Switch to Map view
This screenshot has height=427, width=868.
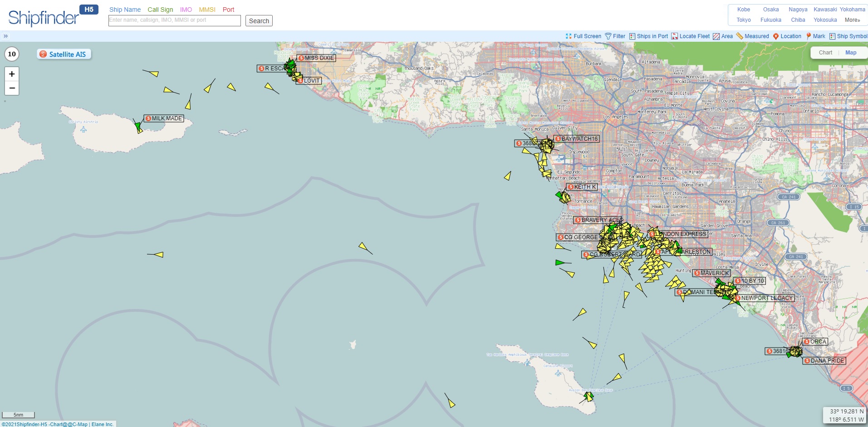coord(851,53)
